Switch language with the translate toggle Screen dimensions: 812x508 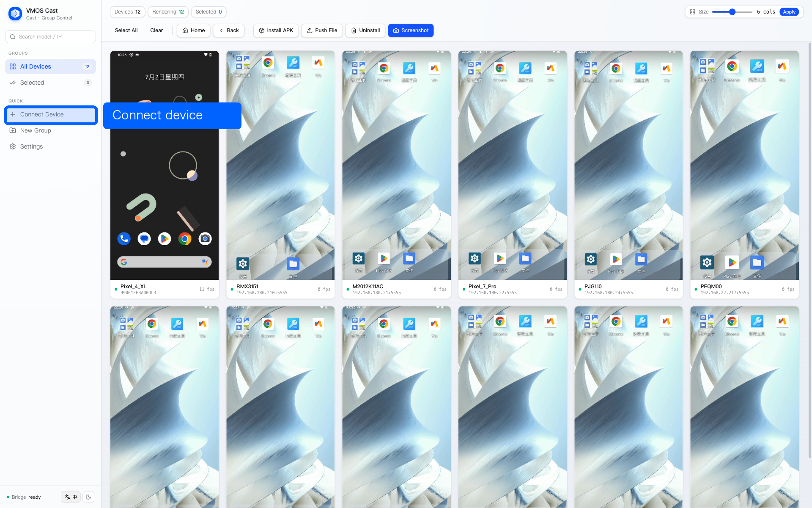point(71,497)
